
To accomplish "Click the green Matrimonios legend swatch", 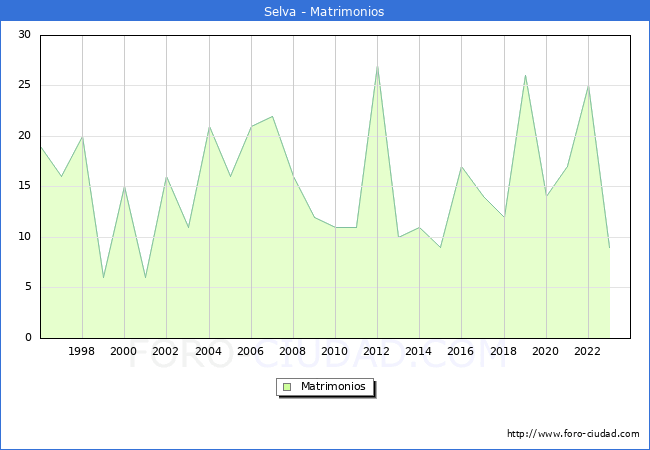I will click(x=287, y=387).
